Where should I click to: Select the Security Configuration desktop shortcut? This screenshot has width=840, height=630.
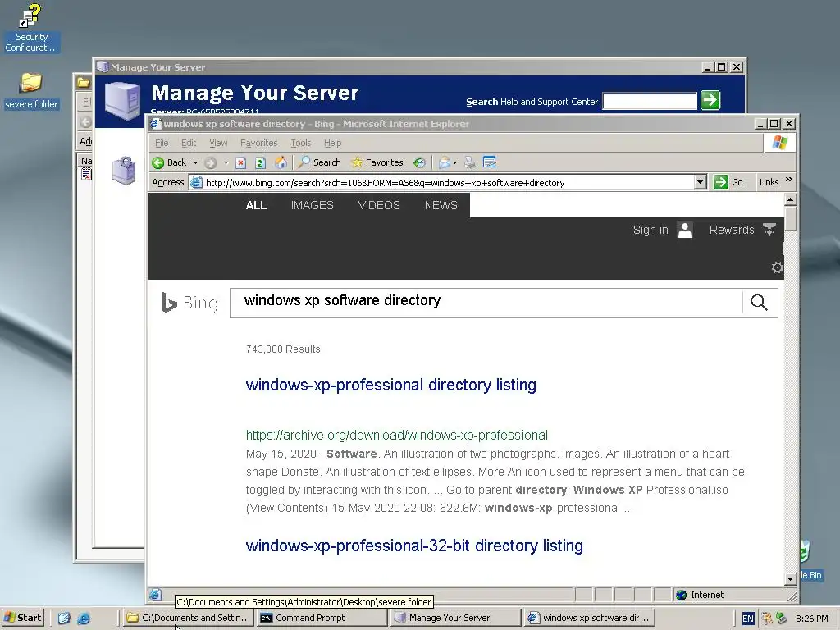pos(30,28)
